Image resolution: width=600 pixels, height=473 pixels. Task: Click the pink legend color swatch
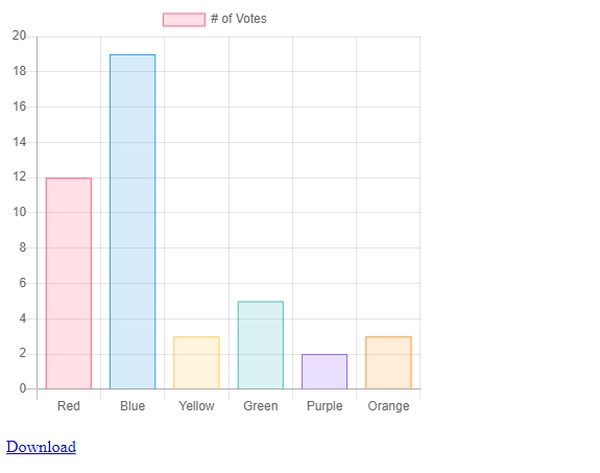tap(184, 20)
